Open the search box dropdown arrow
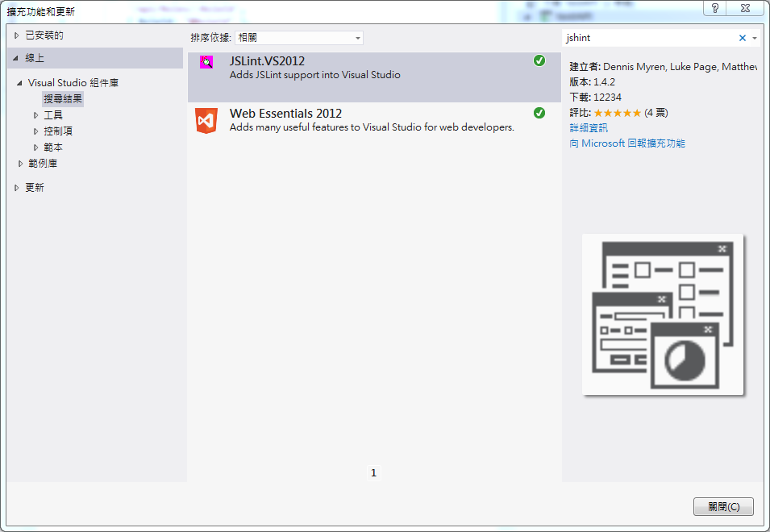770x532 pixels. click(755, 38)
